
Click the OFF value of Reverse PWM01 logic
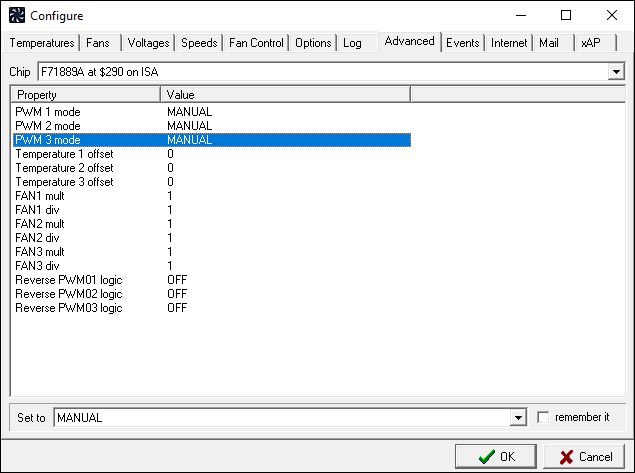coord(177,280)
